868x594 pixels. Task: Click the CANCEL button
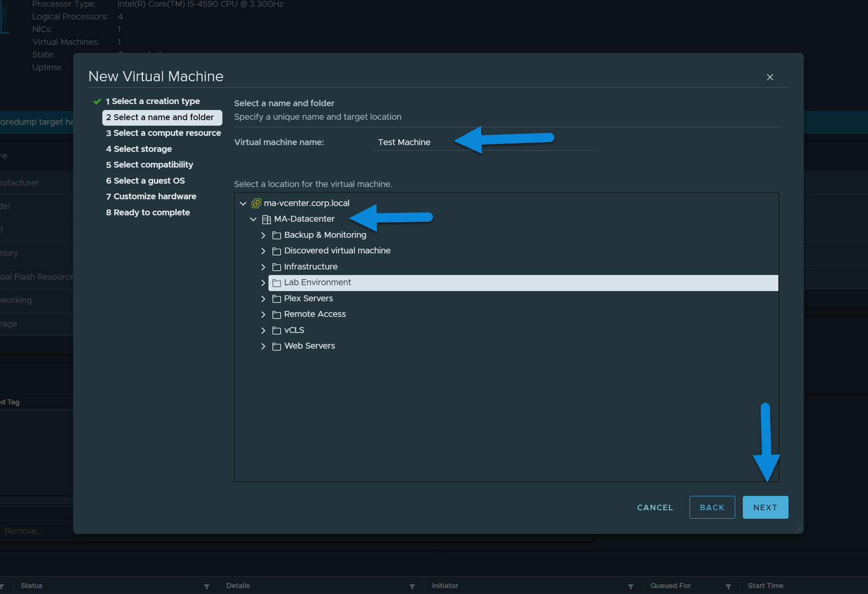pyautogui.click(x=655, y=507)
